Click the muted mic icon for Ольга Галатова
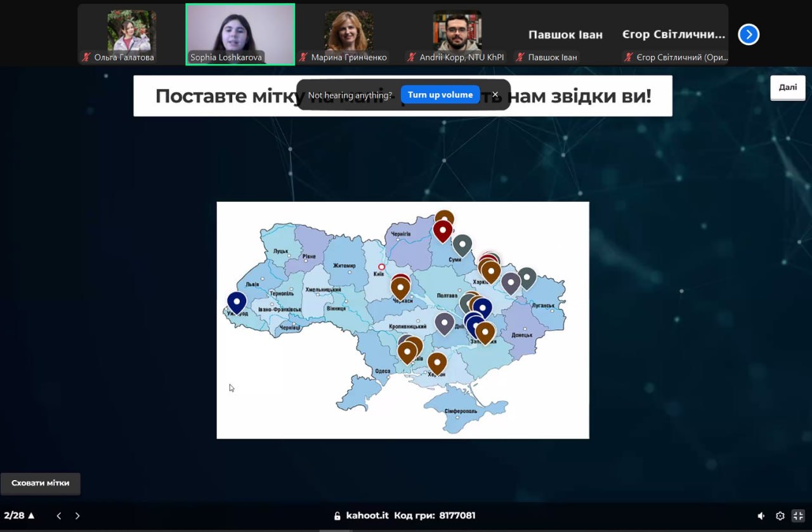Screen dimensions: 812x532 coord(86,57)
